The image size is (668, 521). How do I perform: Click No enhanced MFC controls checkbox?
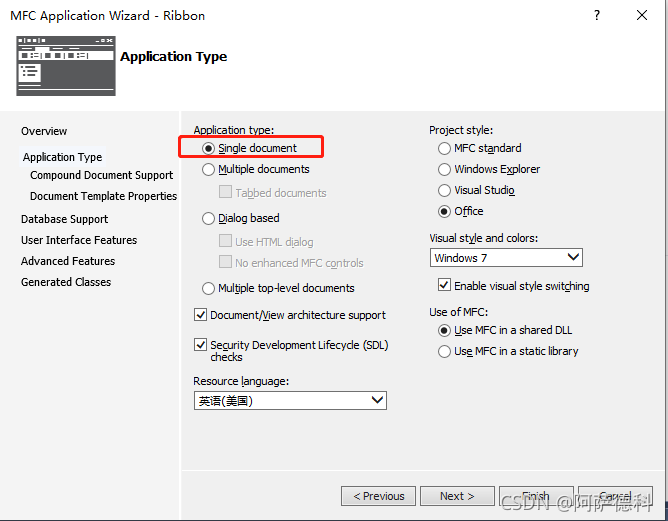click(225, 262)
